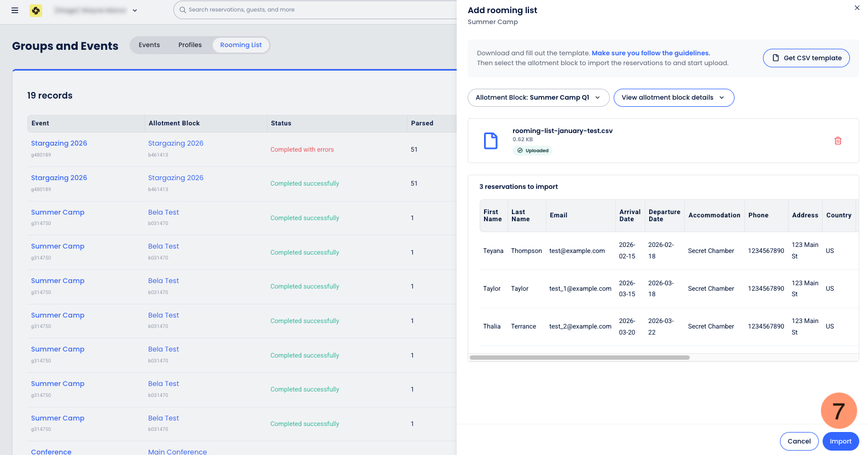Click the uploaded CSV file document icon
The width and height of the screenshot is (868, 455).
[x=491, y=141]
